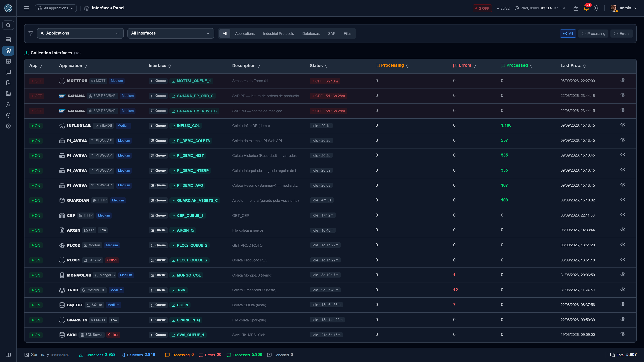The width and height of the screenshot is (644, 362).
Task: Open the All Interfaces filter dropdown
Action: [171, 33]
